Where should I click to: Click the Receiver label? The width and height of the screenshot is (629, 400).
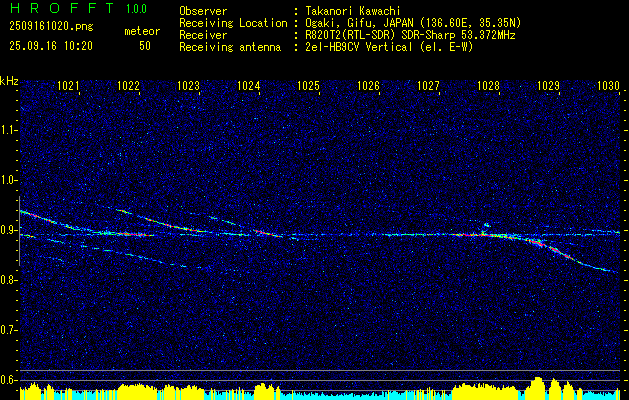[x=203, y=35]
